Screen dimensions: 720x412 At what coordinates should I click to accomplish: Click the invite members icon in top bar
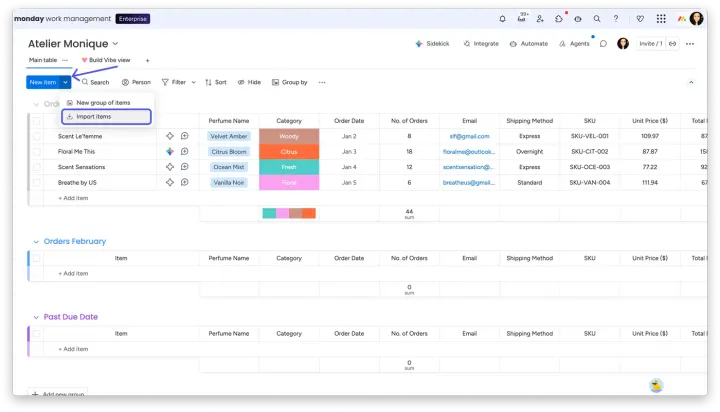point(540,19)
